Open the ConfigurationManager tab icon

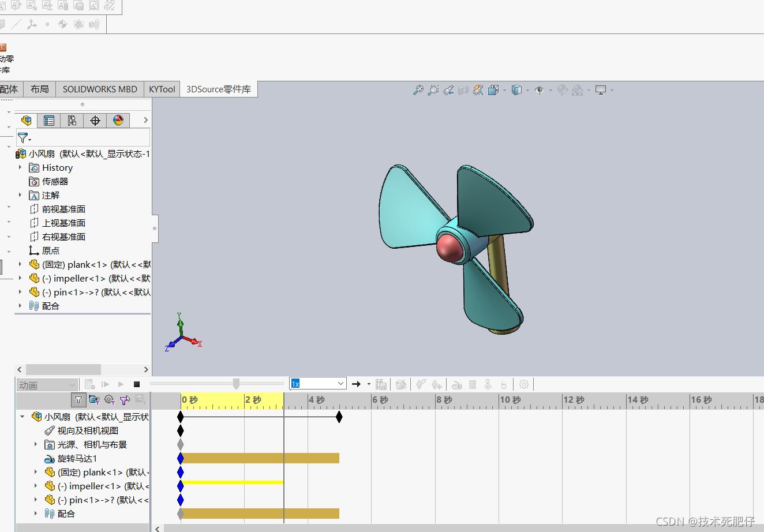72,121
